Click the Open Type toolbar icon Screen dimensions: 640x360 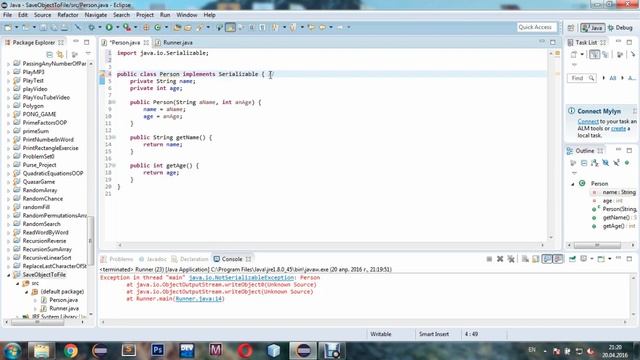[177, 27]
